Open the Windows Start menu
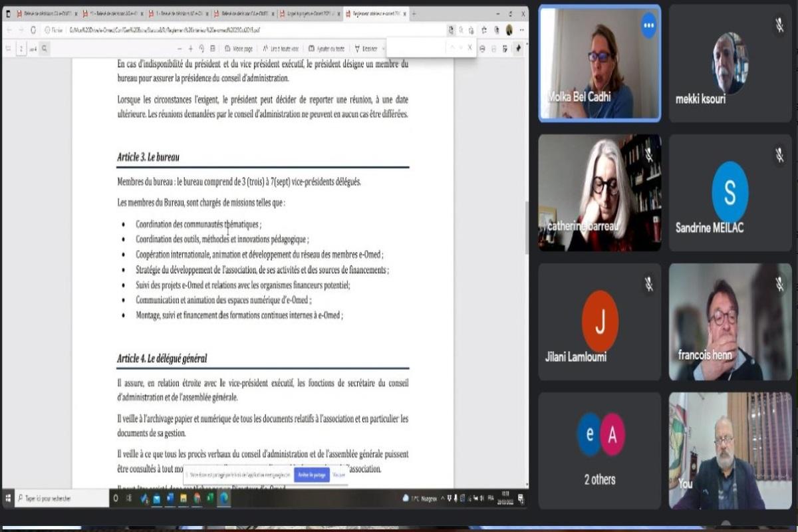 (x=9, y=497)
